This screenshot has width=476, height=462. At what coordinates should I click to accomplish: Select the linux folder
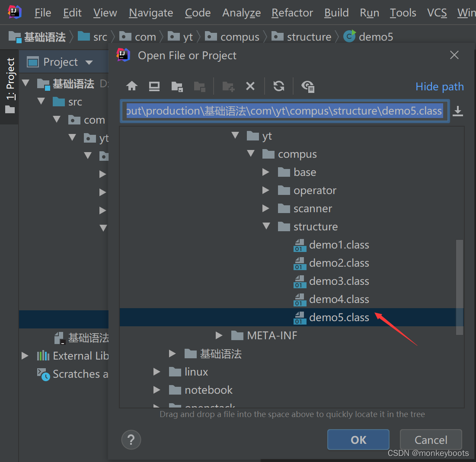tap(188, 372)
